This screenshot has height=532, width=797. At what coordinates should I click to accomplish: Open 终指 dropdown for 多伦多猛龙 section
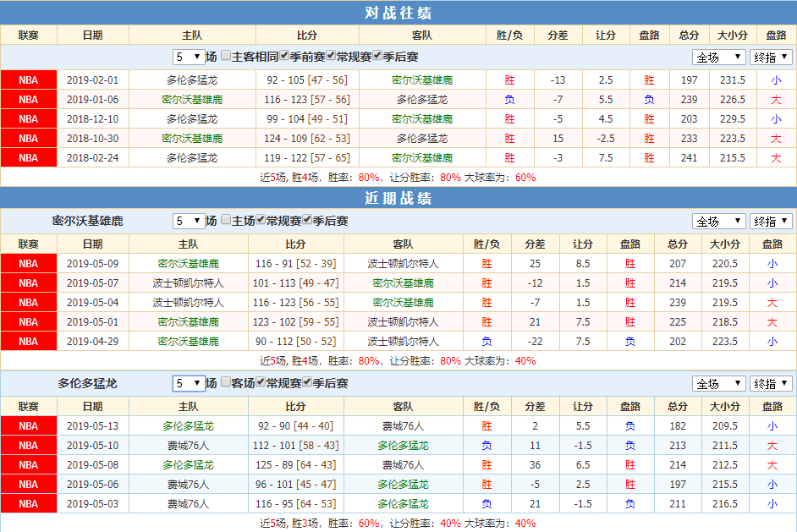pos(771,383)
